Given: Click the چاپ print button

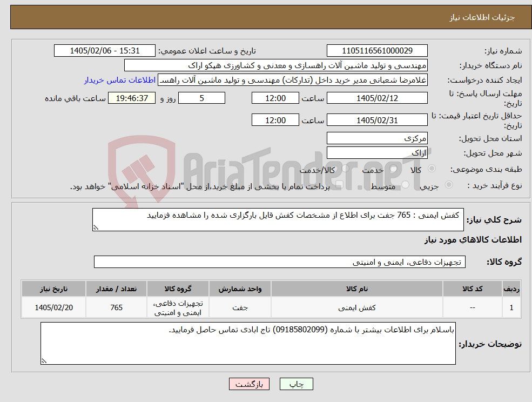Looking at the screenshot, I should (x=296, y=384).
